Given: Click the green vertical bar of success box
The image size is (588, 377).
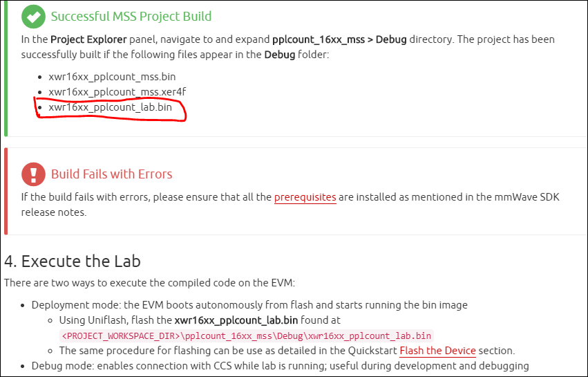Looking at the screenshot, I should click(6, 68).
